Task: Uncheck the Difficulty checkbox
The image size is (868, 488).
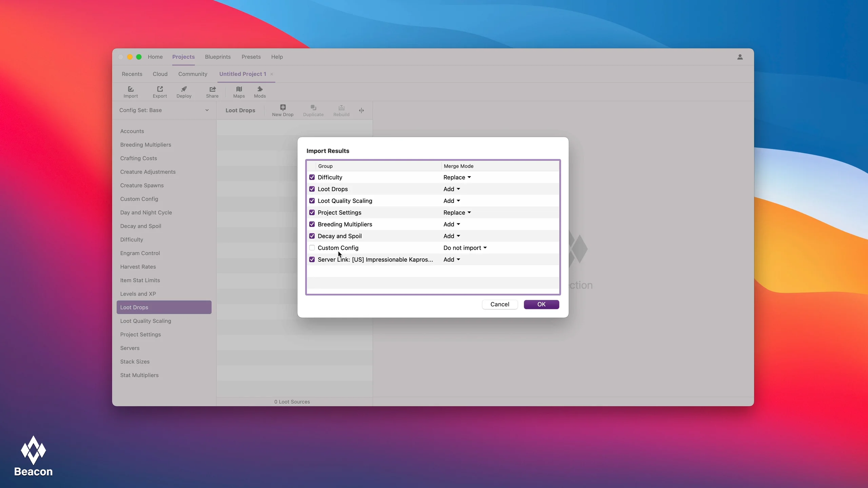Action: pos(312,177)
